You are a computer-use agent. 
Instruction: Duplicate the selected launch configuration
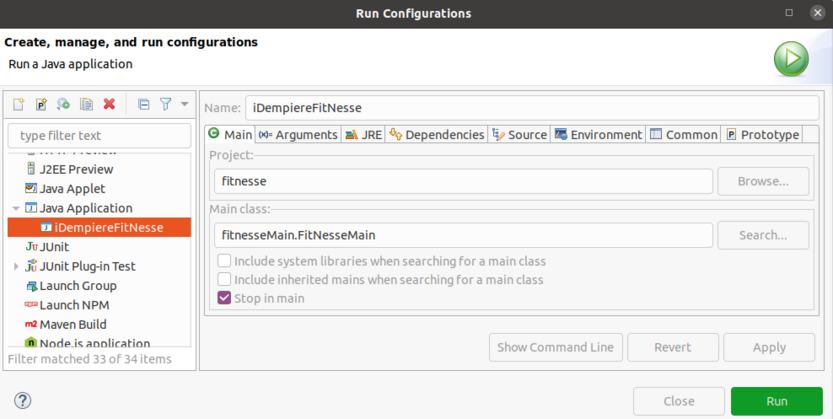click(x=87, y=104)
